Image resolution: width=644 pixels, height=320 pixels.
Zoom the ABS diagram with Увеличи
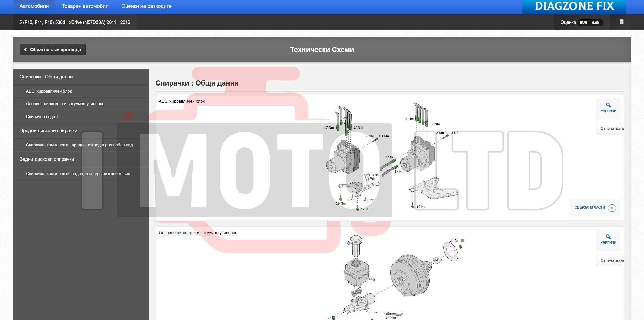point(608,109)
